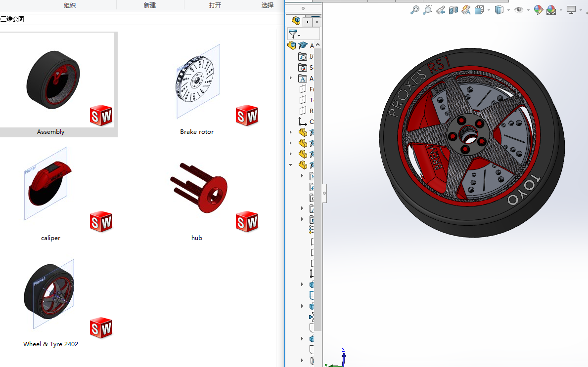
Task: Toggle the Hide/Show Items eye icon
Action: tap(519, 10)
